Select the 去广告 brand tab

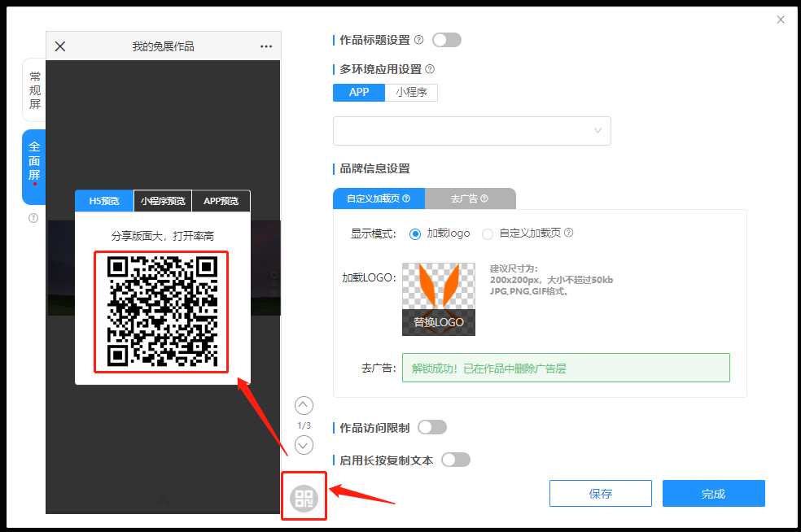click(x=470, y=198)
